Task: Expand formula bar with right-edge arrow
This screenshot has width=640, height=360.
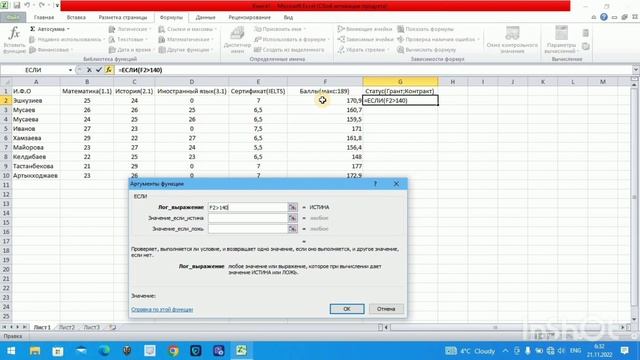Action: coord(635,70)
